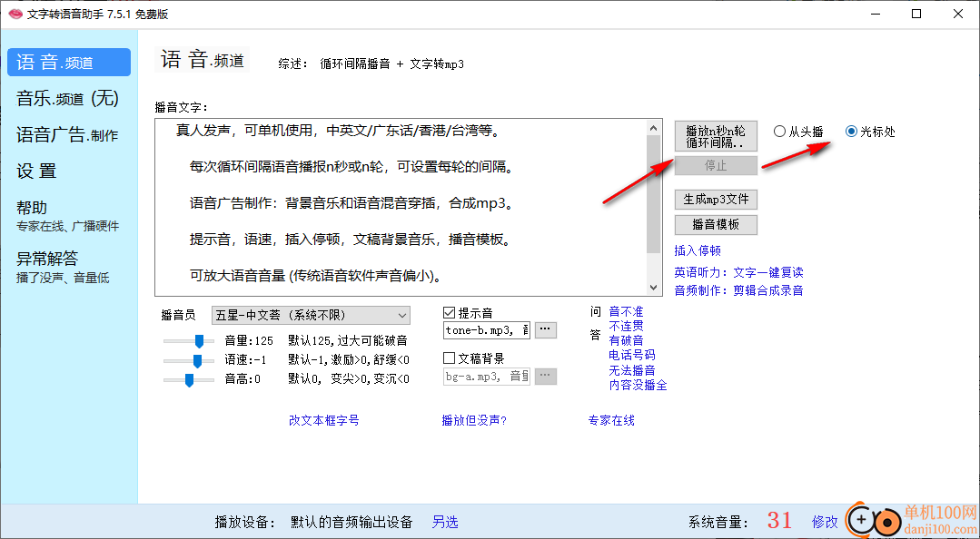980x539 pixels.
Task: Click the 语速 slider
Action: (189, 360)
